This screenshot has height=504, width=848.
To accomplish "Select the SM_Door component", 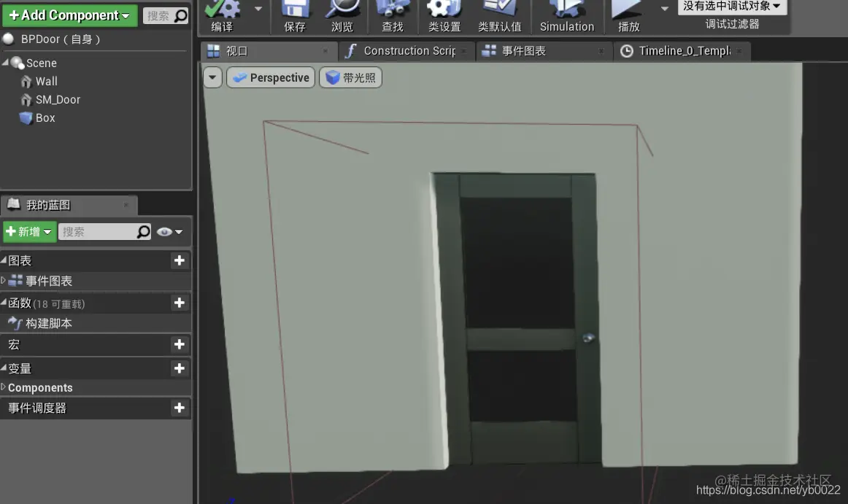I will (x=58, y=99).
